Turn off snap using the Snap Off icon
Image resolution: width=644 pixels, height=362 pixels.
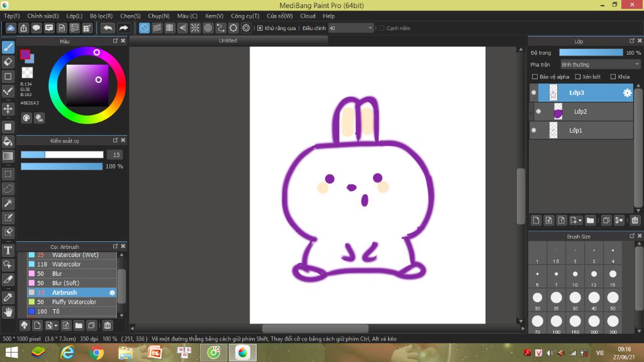(144, 28)
